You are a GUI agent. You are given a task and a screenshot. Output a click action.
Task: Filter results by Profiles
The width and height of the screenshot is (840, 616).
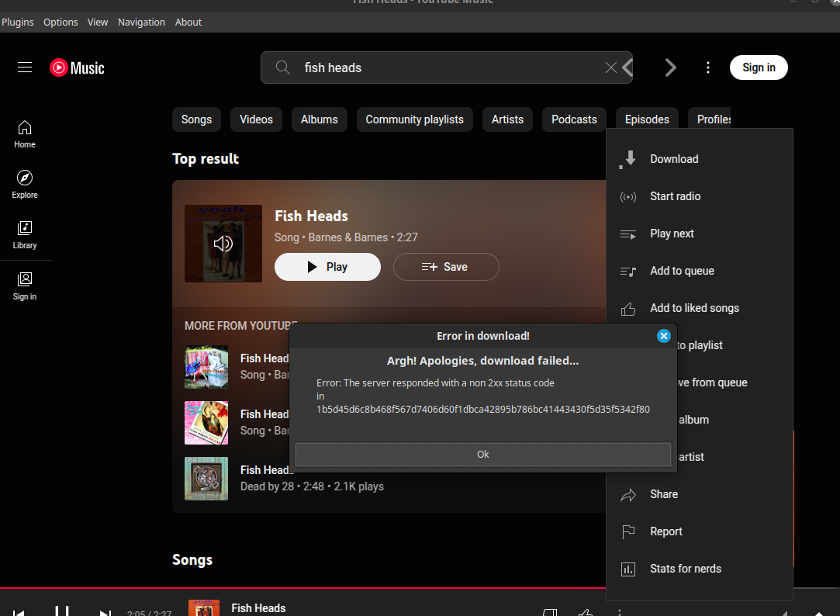click(710, 119)
